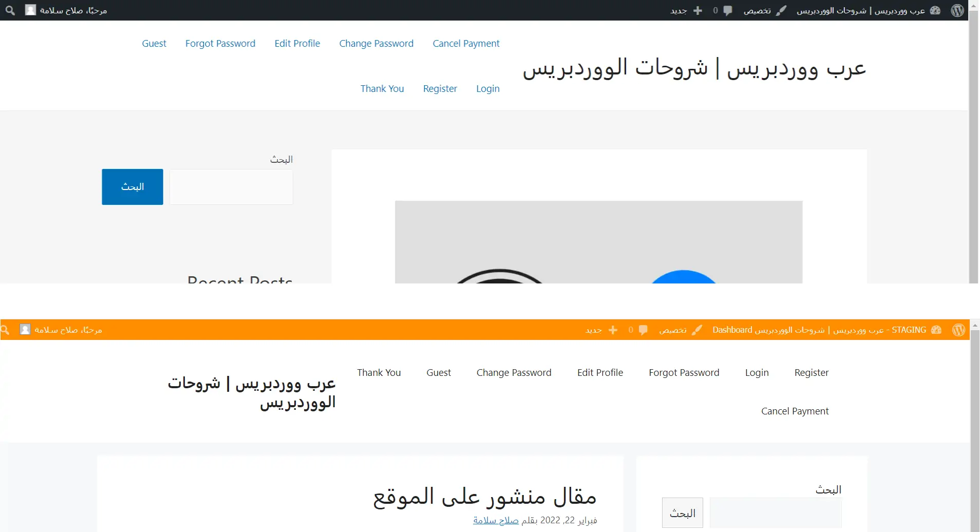Click search text field beside blue button
Viewport: 980px width, 532px height.
[x=231, y=187]
